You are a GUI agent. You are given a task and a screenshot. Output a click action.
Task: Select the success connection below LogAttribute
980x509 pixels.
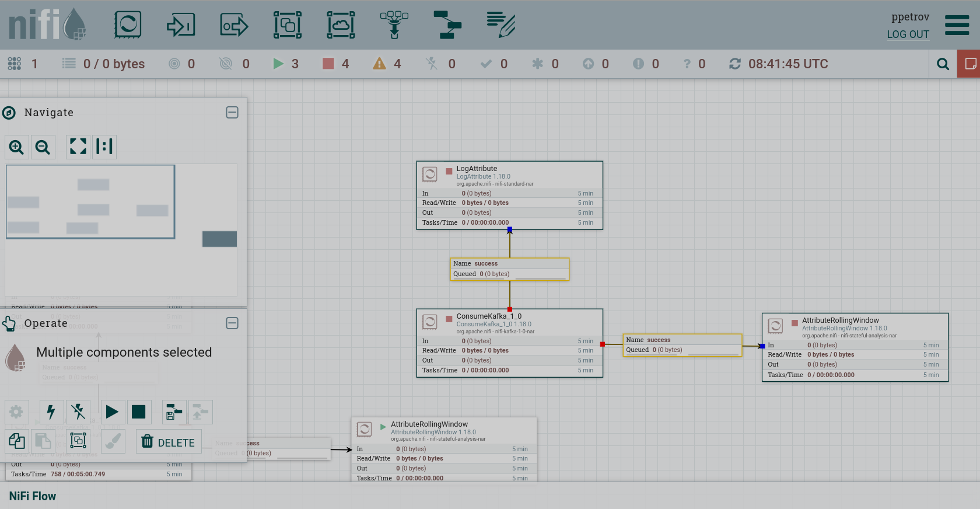pos(509,269)
